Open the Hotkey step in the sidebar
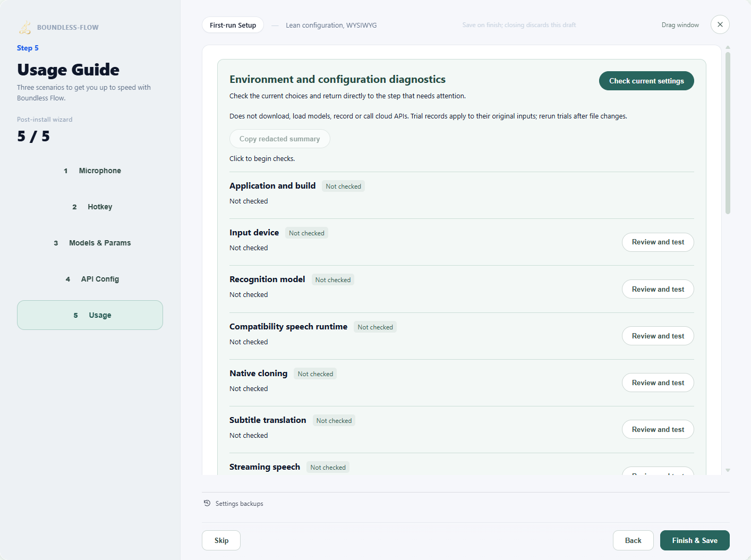This screenshot has height=560, width=751. click(x=90, y=207)
